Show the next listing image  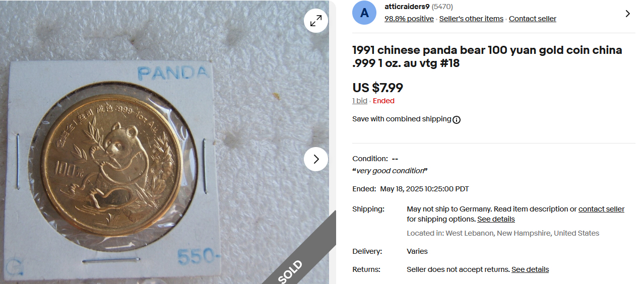[316, 159]
